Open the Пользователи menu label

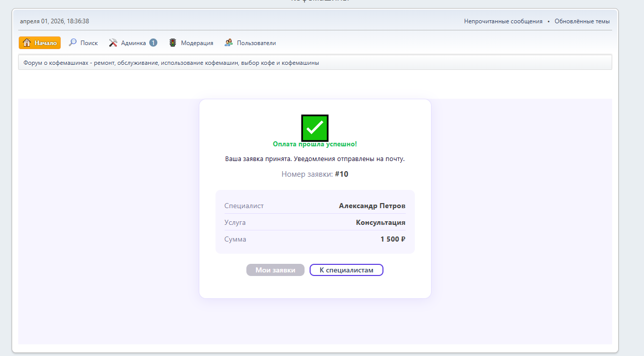256,43
